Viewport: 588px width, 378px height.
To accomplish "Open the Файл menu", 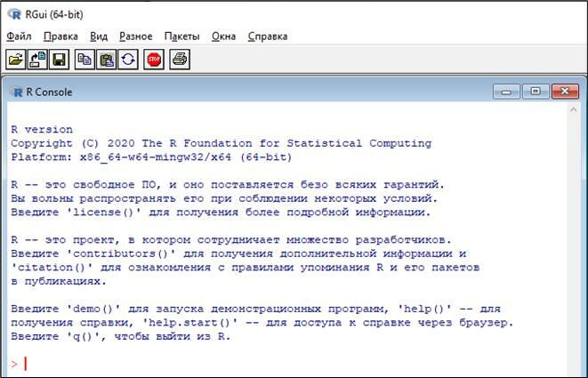I will [x=19, y=36].
